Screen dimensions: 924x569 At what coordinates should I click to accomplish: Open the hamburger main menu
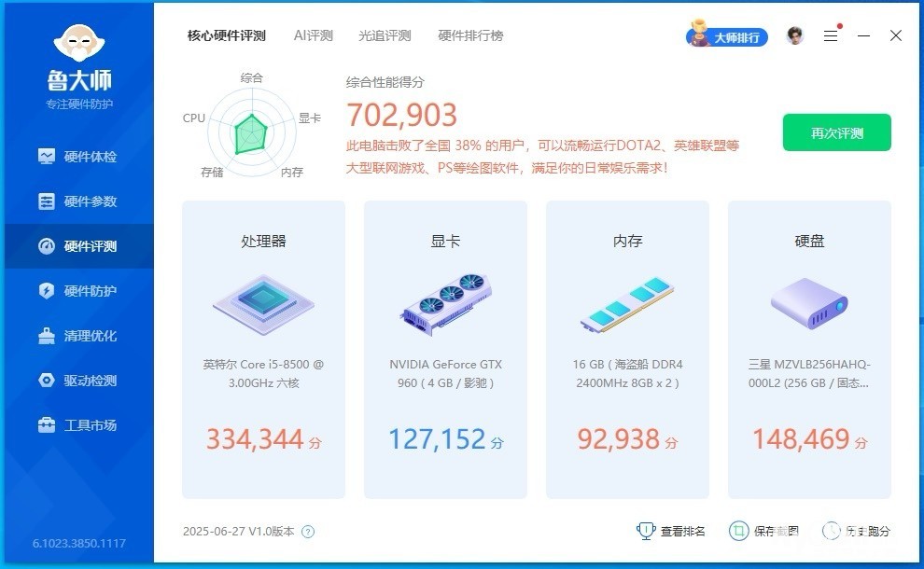pos(831,36)
